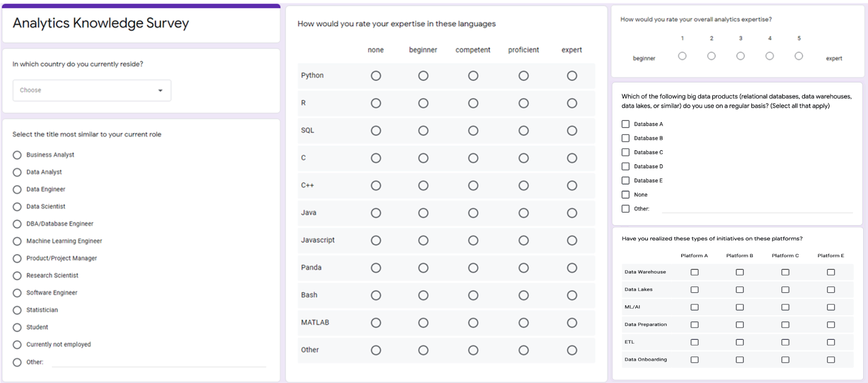This screenshot has height=383, width=868.
Task: Check Data Warehouse for Platform A
Action: [x=694, y=272]
